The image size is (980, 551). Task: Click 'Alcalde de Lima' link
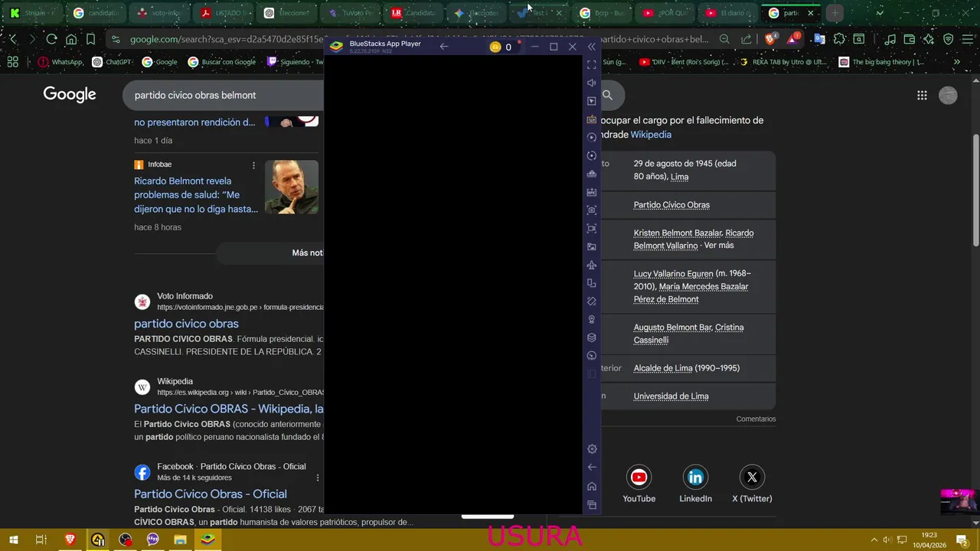(663, 368)
